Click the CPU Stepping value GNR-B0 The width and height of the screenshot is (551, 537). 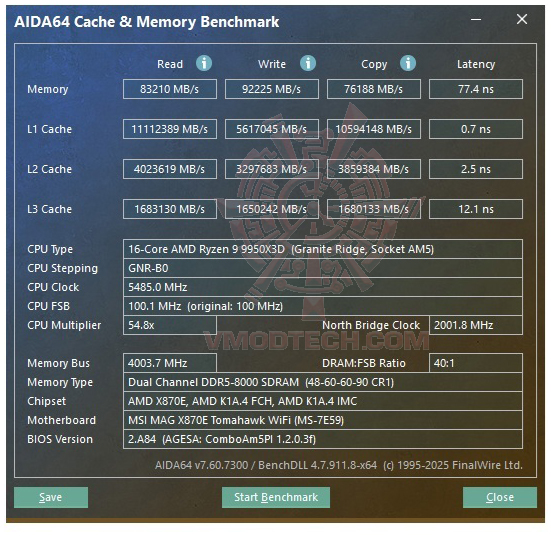323,268
